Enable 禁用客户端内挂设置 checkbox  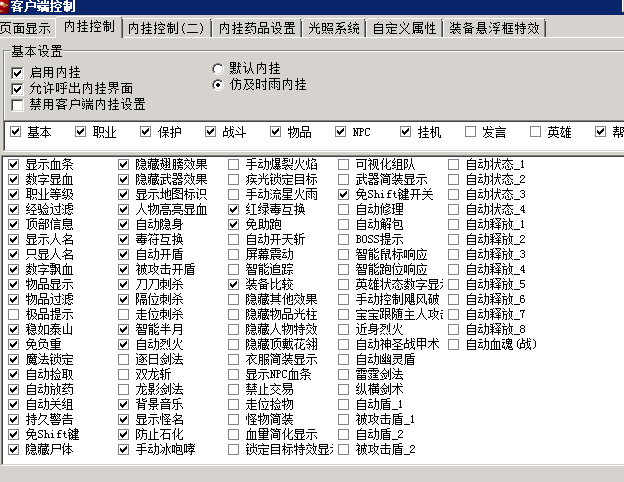click(x=17, y=105)
